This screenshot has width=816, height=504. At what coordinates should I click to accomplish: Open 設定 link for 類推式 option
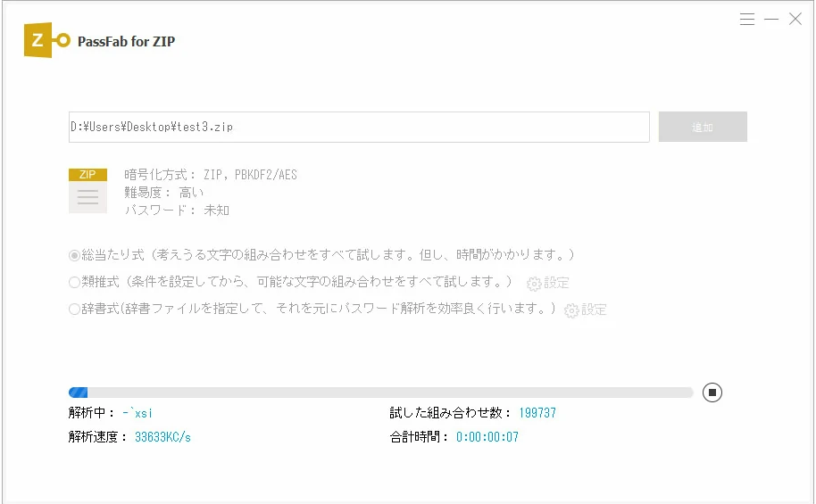(x=556, y=283)
